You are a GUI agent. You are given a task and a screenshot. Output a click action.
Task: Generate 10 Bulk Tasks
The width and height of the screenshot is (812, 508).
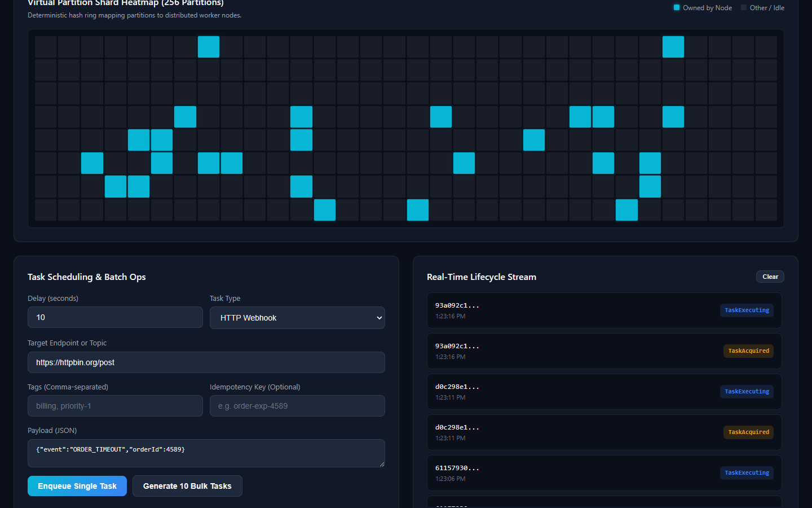click(x=187, y=486)
